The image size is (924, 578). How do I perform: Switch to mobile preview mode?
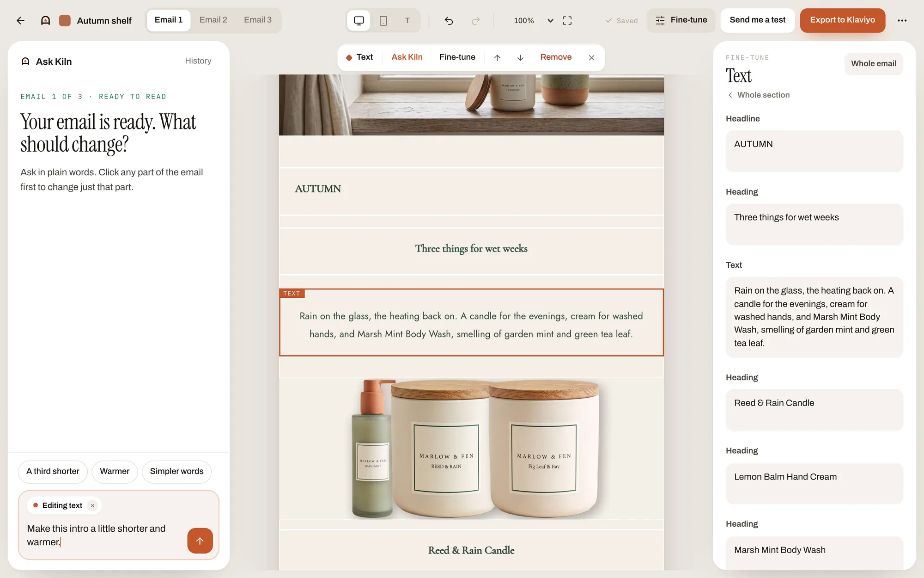[383, 20]
